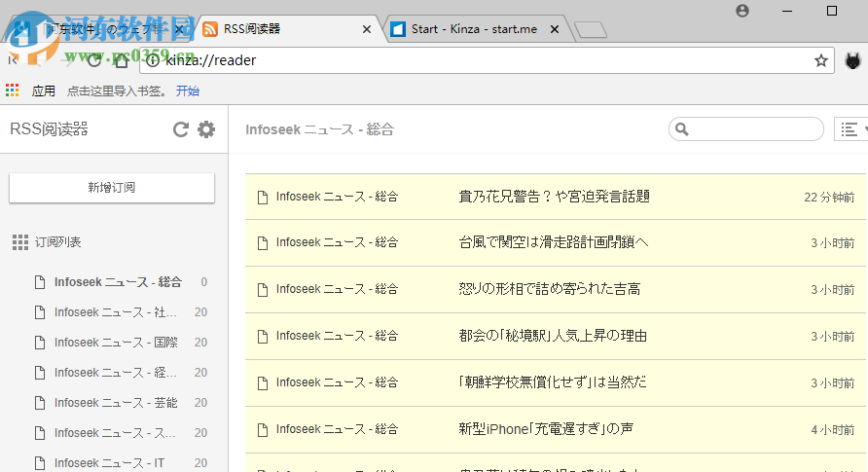Open the user profile icon
The height and width of the screenshot is (472, 868).
point(742,11)
